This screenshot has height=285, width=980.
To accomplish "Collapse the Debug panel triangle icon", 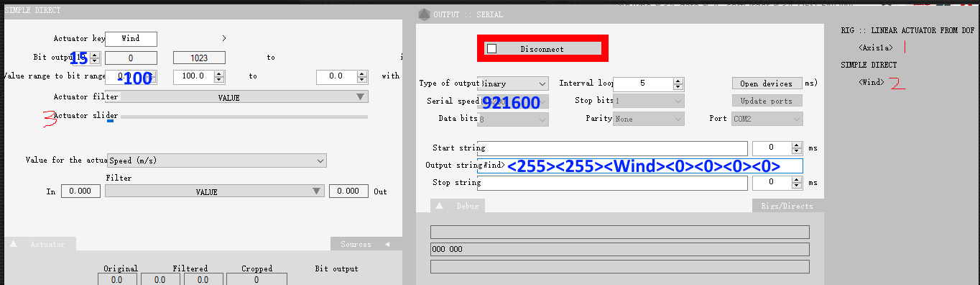I will pyautogui.click(x=440, y=206).
